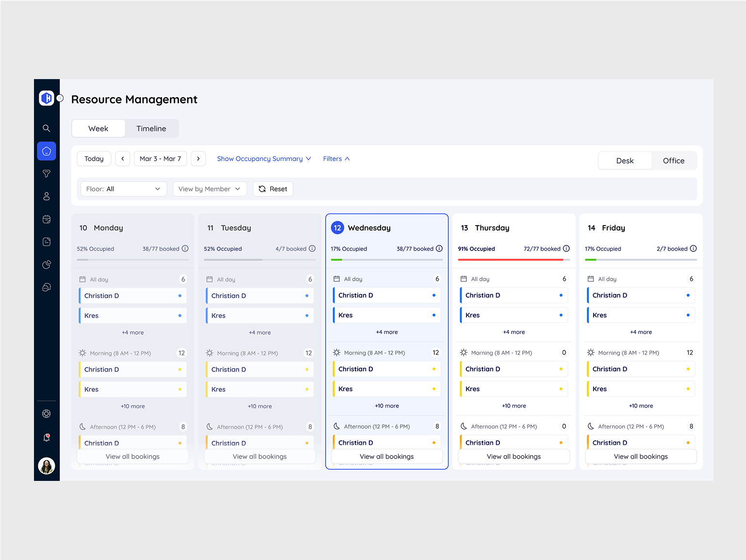The image size is (746, 560).
Task: Open the Floor: All dropdown
Action: pos(123,189)
